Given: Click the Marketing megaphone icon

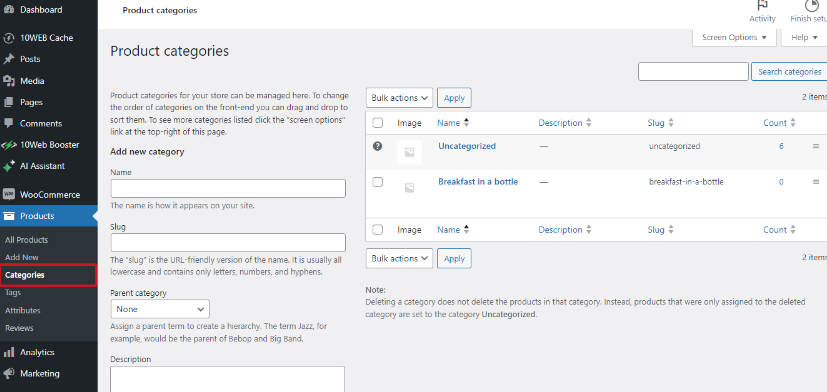Looking at the screenshot, I should [x=8, y=374].
